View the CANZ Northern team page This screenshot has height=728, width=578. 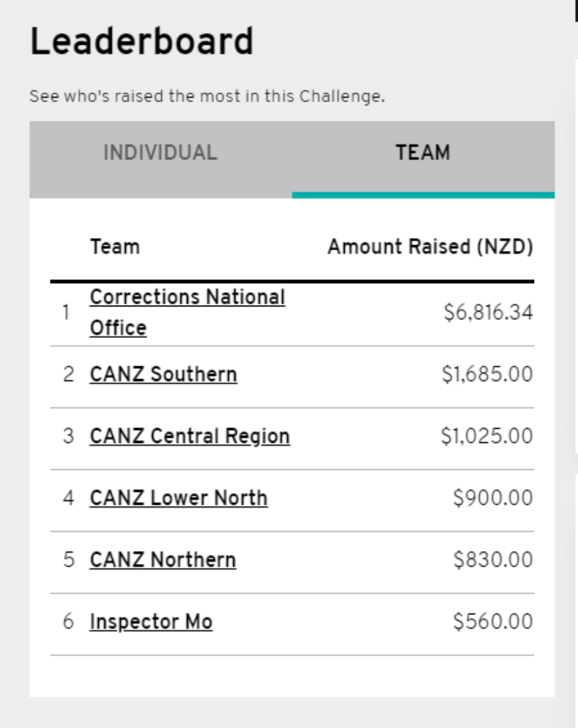163,560
